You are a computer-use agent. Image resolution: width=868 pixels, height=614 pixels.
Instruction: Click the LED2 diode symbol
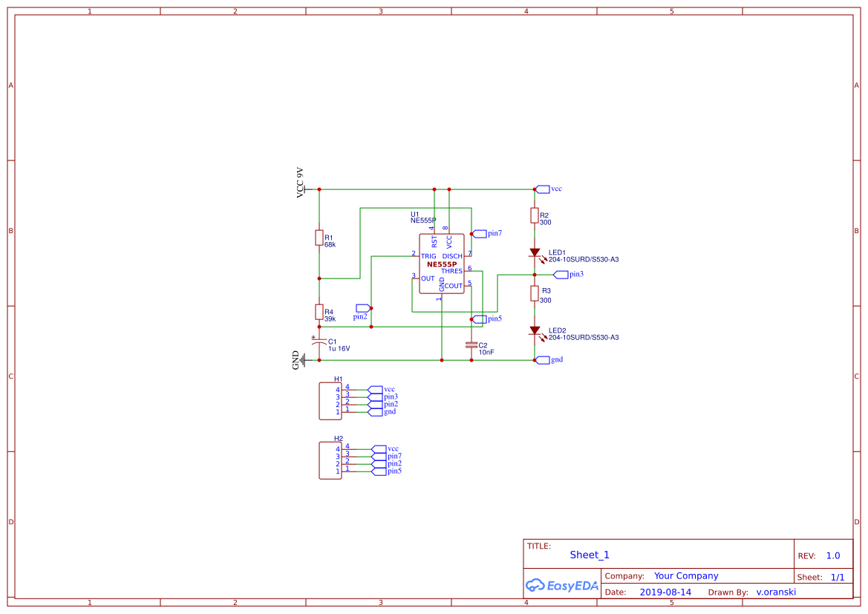pyautogui.click(x=536, y=330)
